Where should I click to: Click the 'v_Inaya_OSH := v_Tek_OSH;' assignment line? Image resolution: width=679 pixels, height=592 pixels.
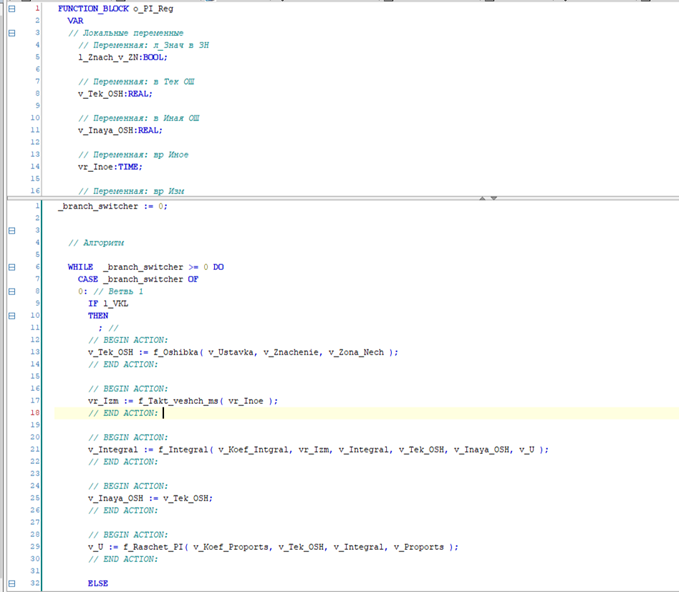(x=150, y=497)
